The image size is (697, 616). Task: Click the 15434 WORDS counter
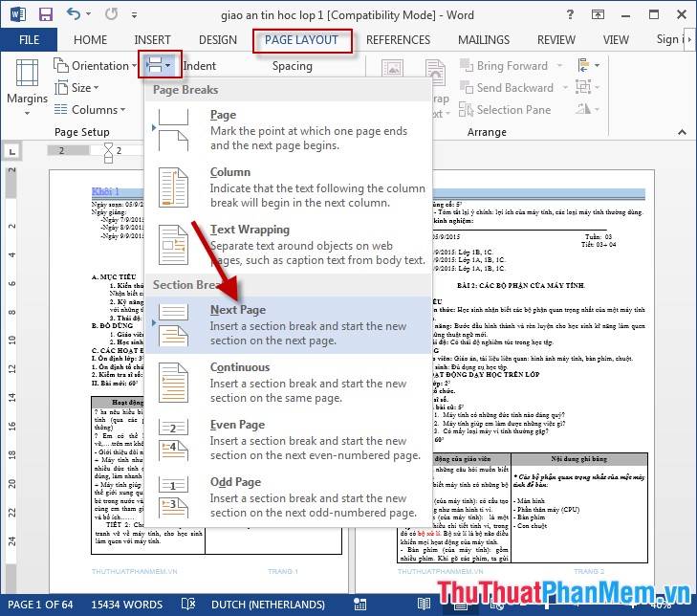pos(127,605)
